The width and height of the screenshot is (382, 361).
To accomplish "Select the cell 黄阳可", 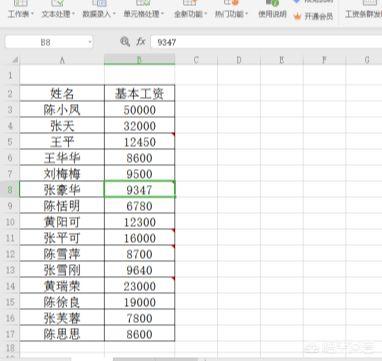I will point(62,221).
